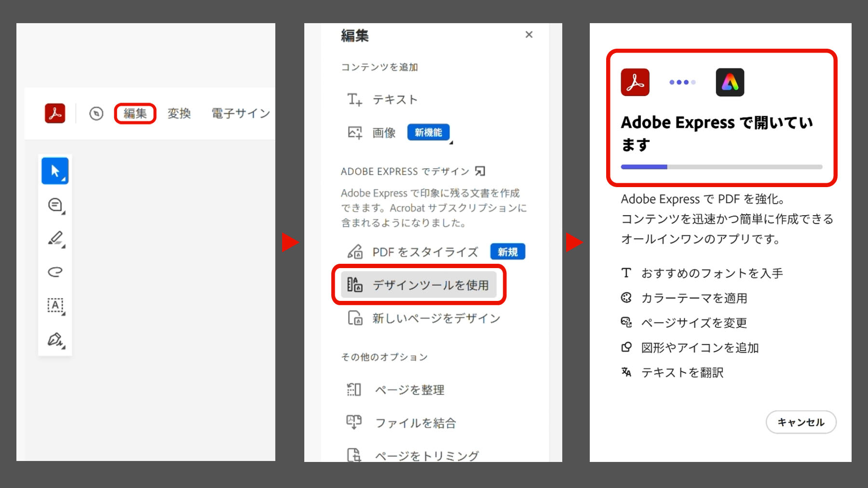This screenshot has height=488, width=868.
Task: Click the Adobe Express app icon
Action: click(x=730, y=82)
